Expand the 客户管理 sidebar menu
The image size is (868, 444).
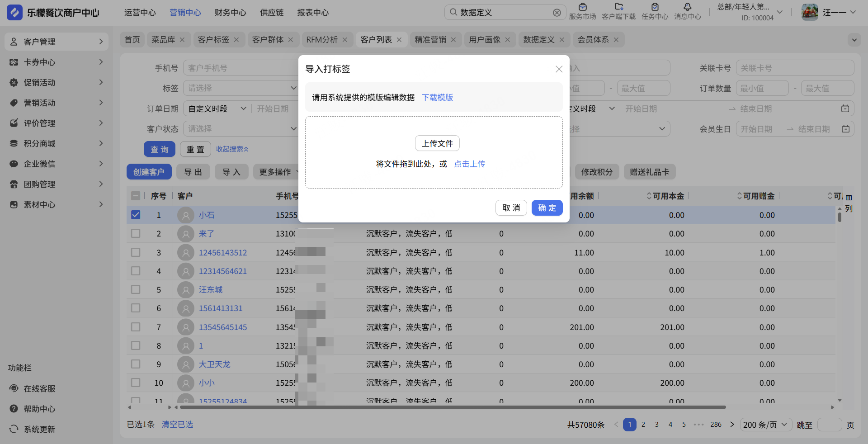pos(57,42)
